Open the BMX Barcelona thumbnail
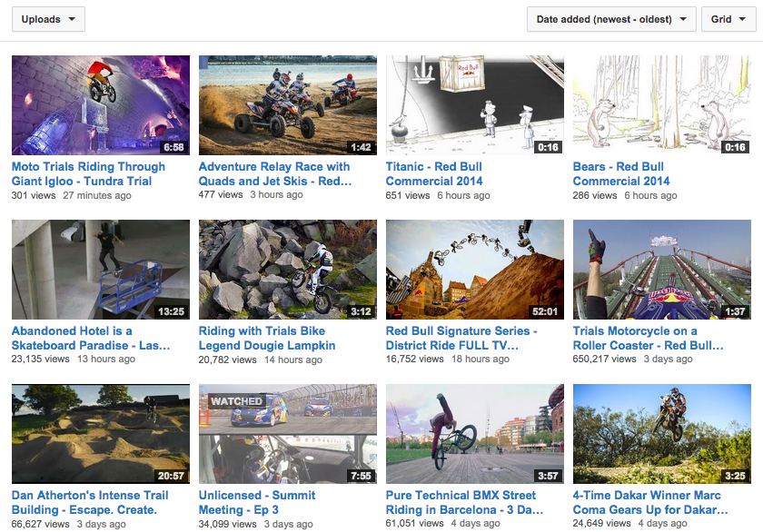 [x=475, y=434]
